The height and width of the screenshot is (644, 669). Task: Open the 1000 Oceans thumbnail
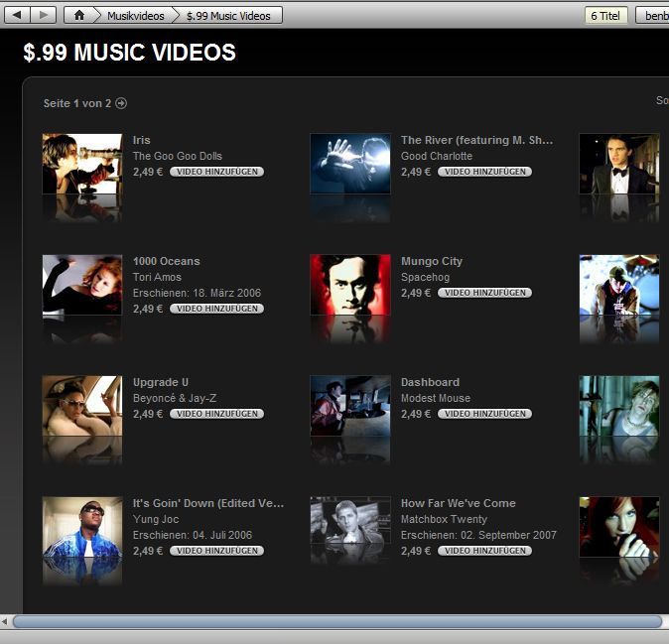(x=82, y=285)
